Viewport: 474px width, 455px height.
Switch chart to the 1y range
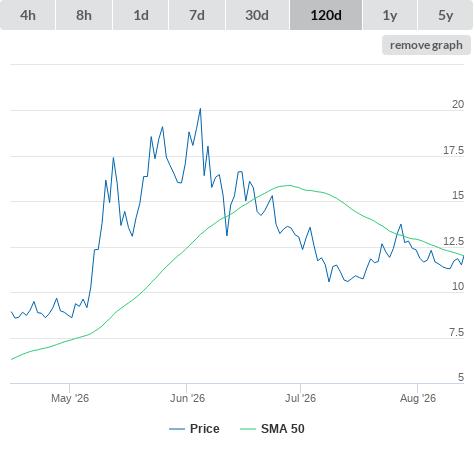tap(390, 15)
